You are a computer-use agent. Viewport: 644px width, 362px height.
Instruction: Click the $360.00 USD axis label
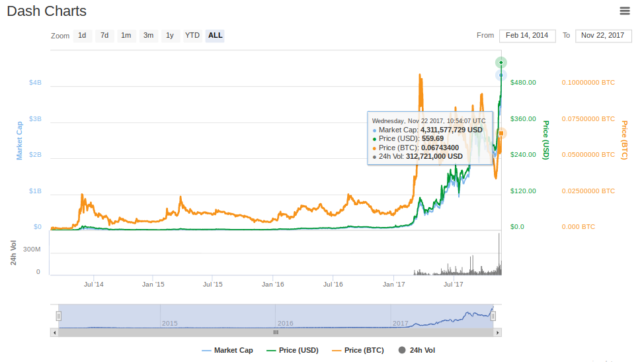(x=523, y=118)
